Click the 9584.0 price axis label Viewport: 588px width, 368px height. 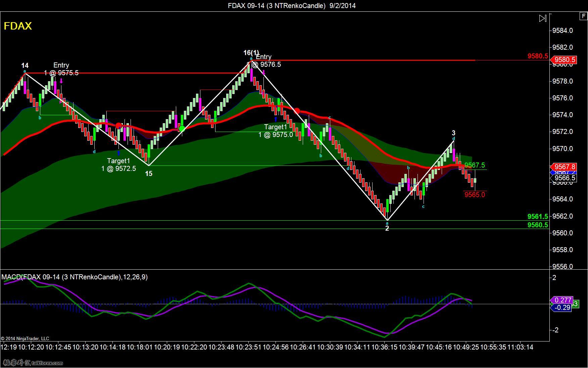click(562, 31)
